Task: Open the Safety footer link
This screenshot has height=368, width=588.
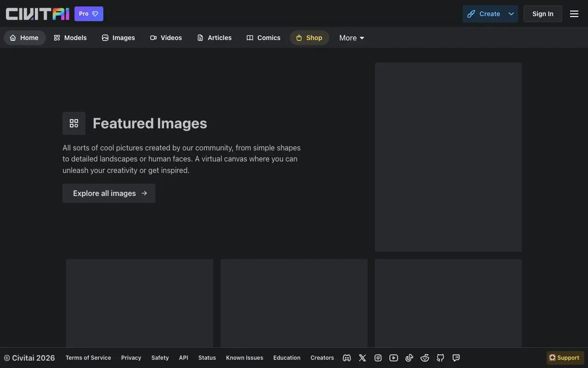Action: coord(160,358)
